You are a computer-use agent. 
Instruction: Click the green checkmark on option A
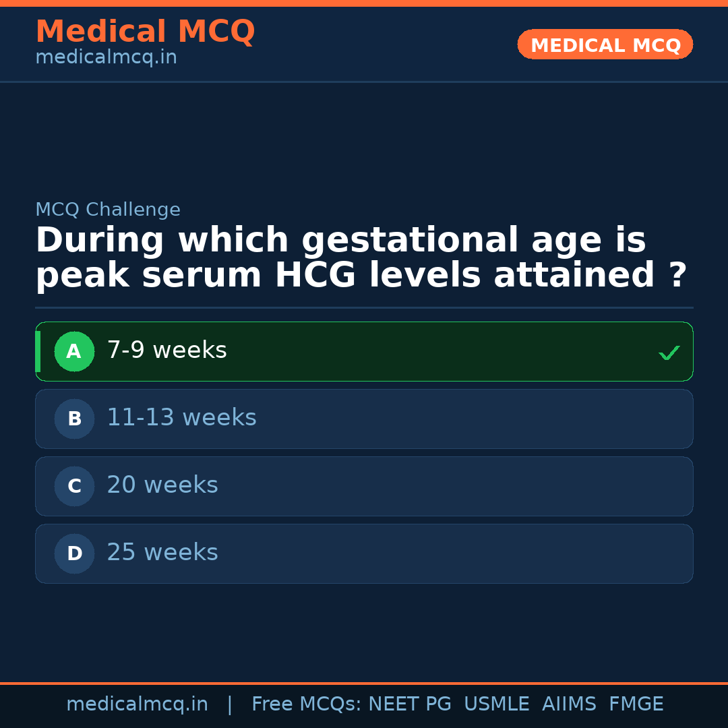point(669,353)
